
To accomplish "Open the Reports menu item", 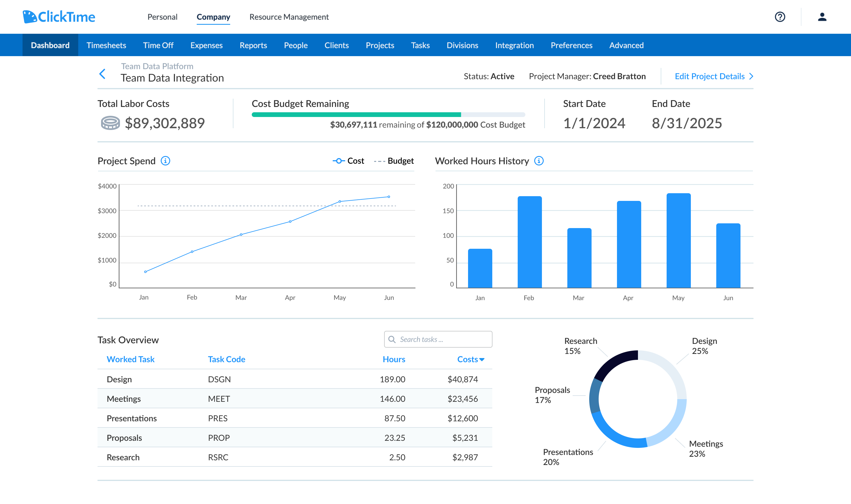I will (x=253, y=45).
